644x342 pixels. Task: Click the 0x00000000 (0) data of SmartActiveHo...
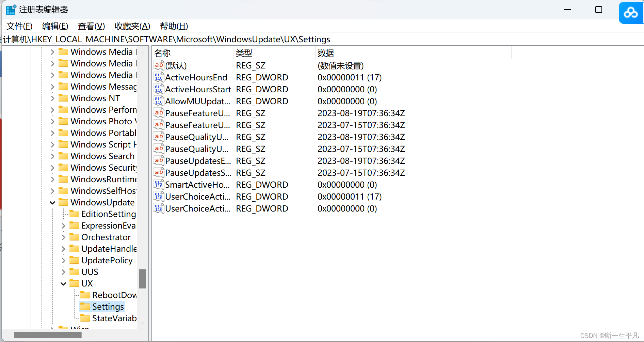(347, 185)
